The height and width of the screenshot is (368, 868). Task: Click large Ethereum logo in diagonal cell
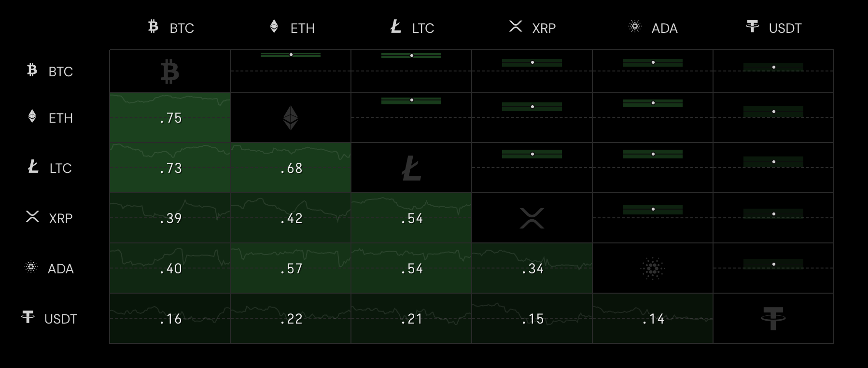tap(291, 118)
